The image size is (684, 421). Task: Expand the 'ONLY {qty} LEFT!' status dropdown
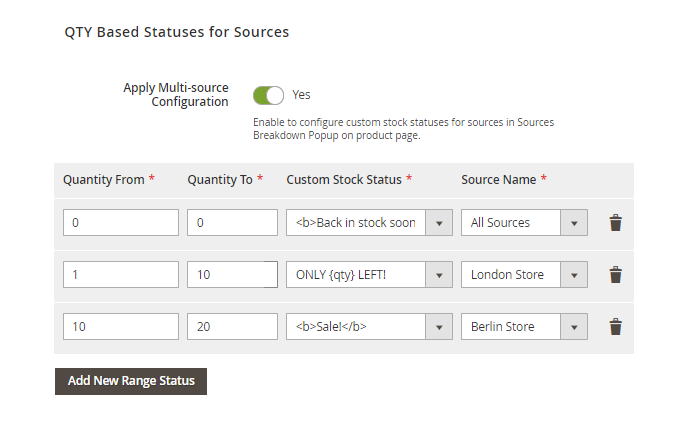(x=369, y=275)
